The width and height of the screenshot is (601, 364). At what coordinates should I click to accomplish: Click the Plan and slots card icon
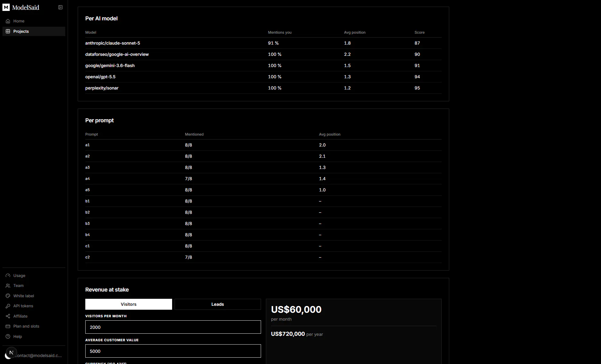click(x=8, y=326)
